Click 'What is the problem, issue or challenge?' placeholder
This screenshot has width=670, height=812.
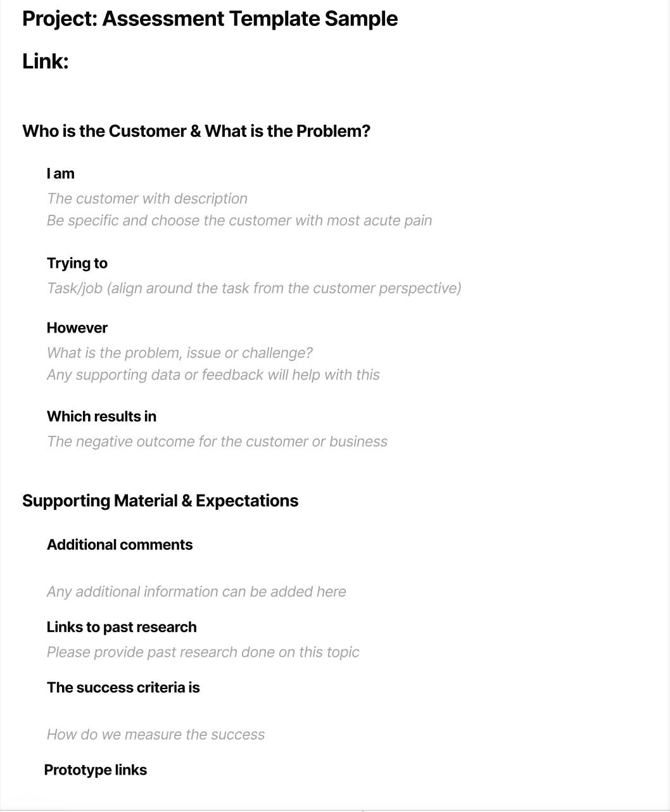[180, 353]
